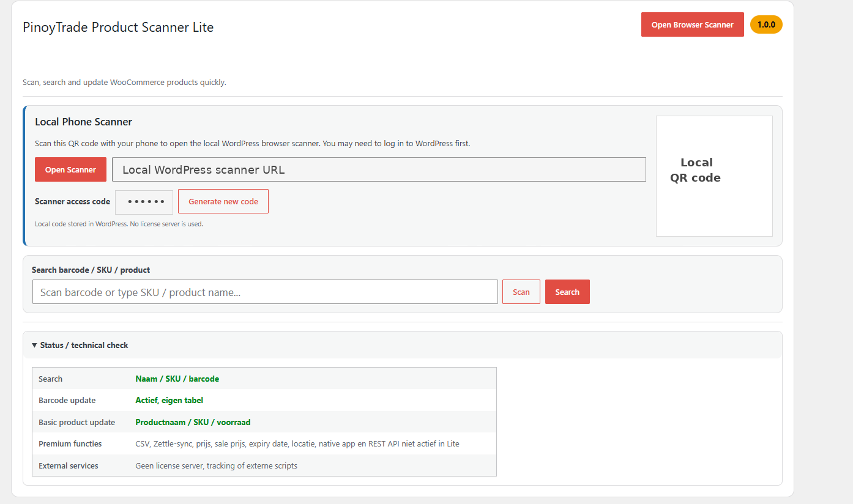Click the Local QR code placeholder
The height and width of the screenshot is (504, 853).
tap(714, 176)
